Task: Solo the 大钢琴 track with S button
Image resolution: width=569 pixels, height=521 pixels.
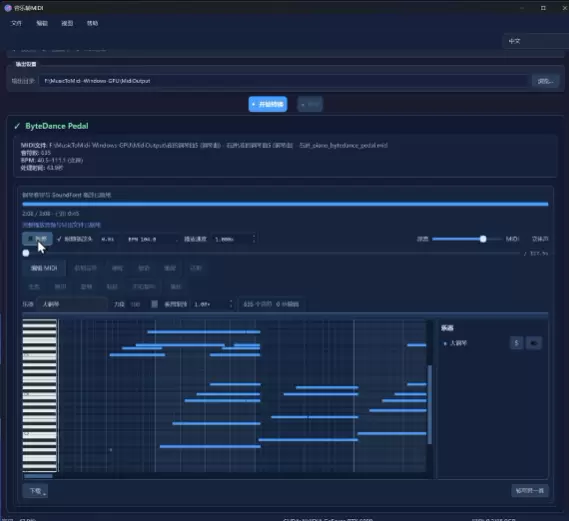Action: [x=516, y=343]
